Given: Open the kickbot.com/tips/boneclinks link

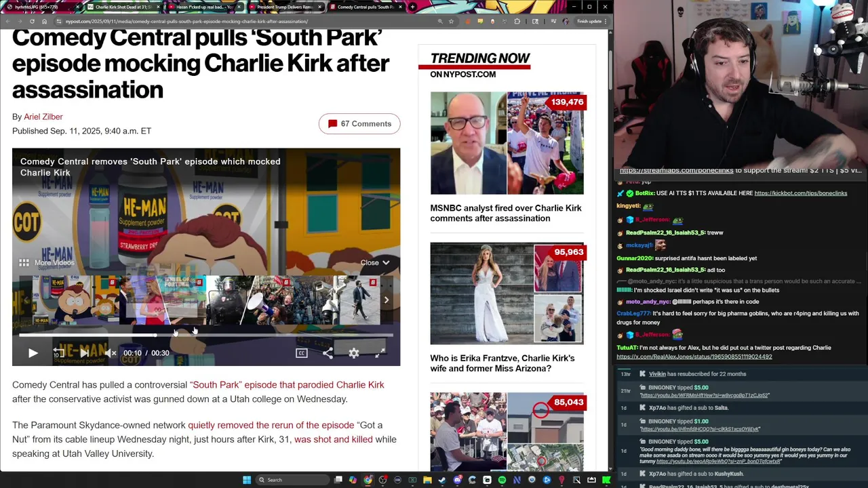Looking at the screenshot, I should click(800, 193).
